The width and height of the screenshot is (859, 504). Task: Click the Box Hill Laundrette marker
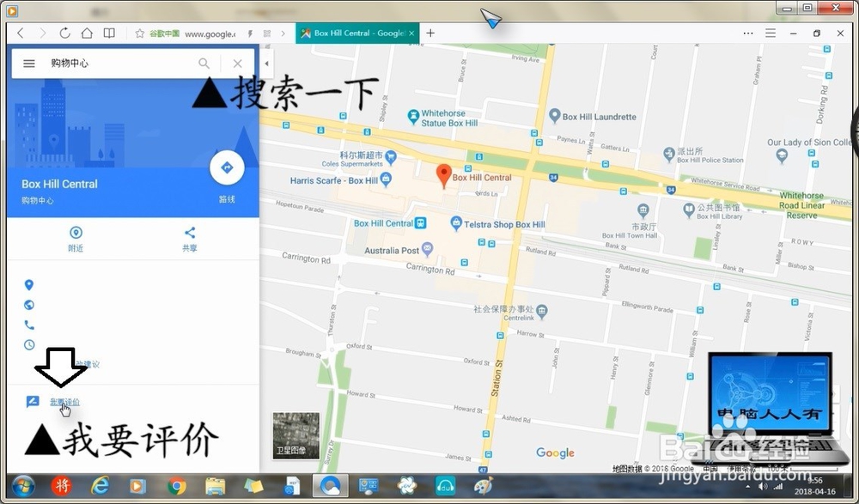point(554,115)
